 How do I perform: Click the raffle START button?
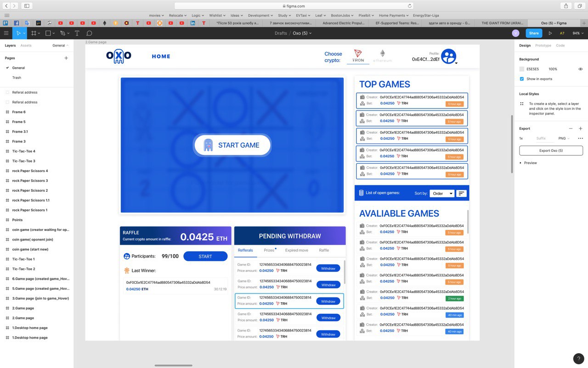(x=205, y=256)
